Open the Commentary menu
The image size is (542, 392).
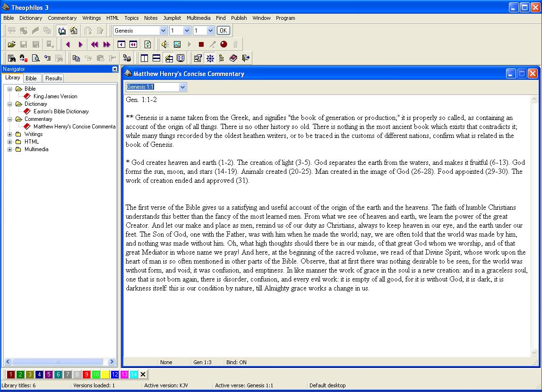[62, 18]
